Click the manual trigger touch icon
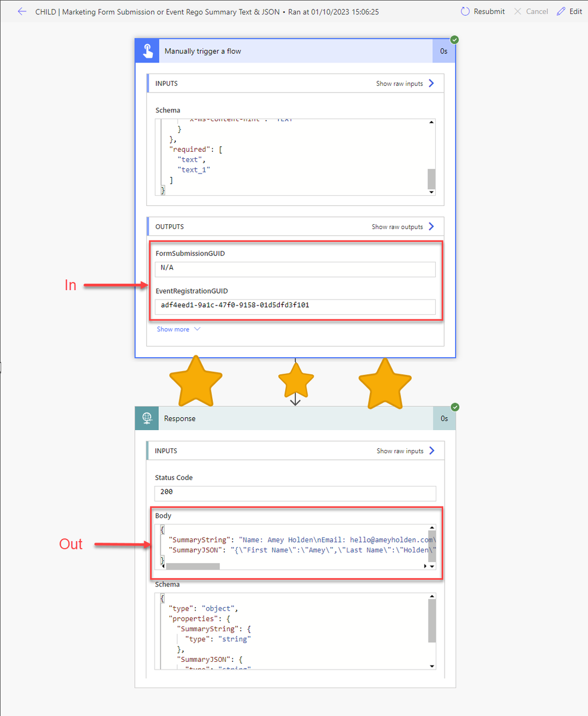 tap(146, 51)
